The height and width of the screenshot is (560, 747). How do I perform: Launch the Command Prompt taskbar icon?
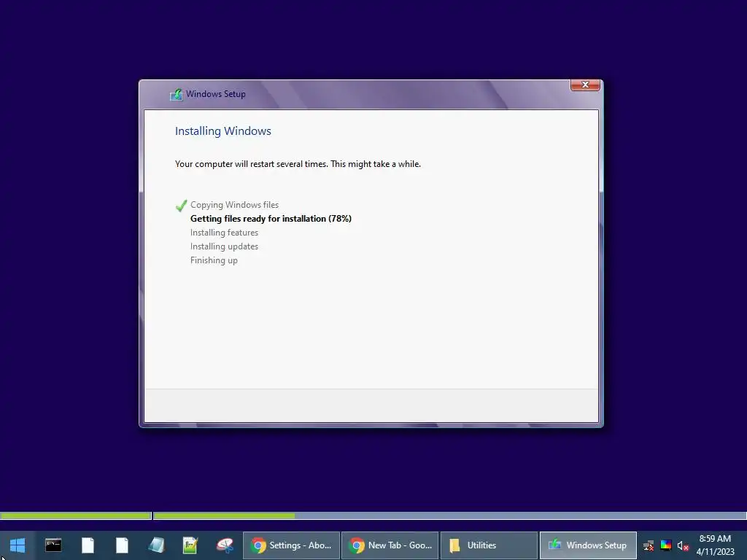[x=53, y=545]
